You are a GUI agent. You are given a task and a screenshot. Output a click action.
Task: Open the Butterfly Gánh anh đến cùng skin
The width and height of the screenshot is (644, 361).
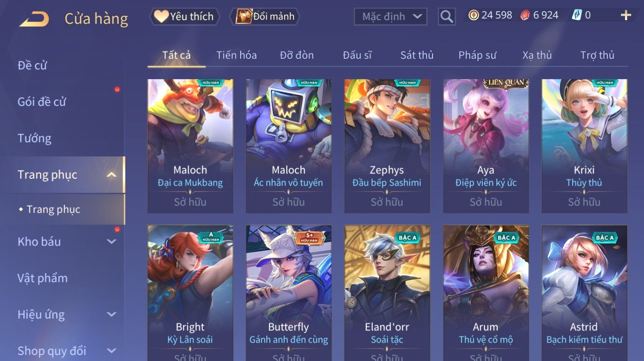pyautogui.click(x=288, y=293)
